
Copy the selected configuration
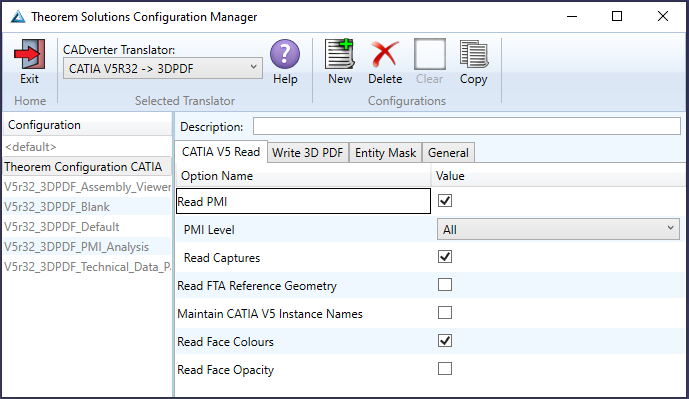click(474, 54)
